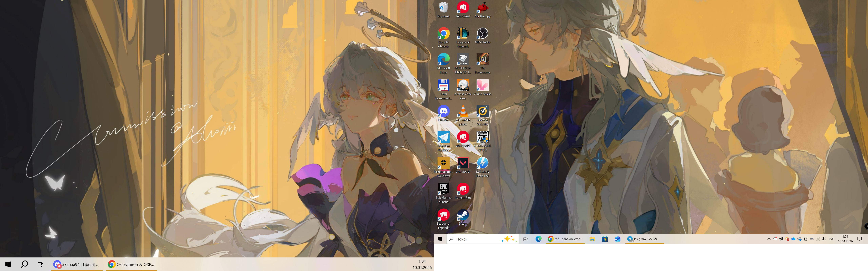The width and height of the screenshot is (868, 271).
Task: Launch OBS Studio from the desktop
Action: coord(482,33)
